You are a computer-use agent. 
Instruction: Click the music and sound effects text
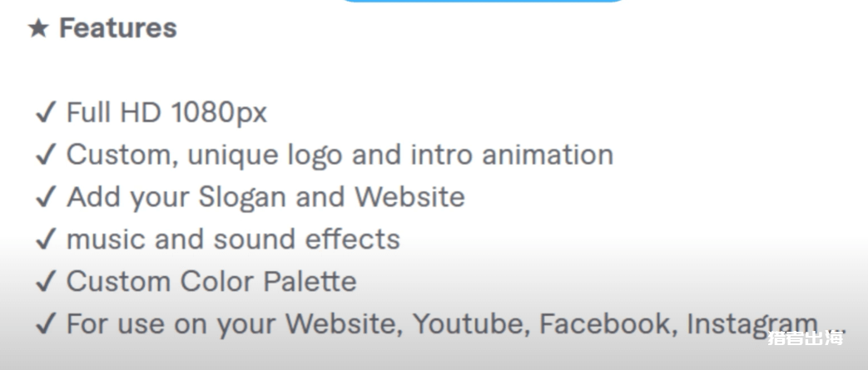[233, 239]
